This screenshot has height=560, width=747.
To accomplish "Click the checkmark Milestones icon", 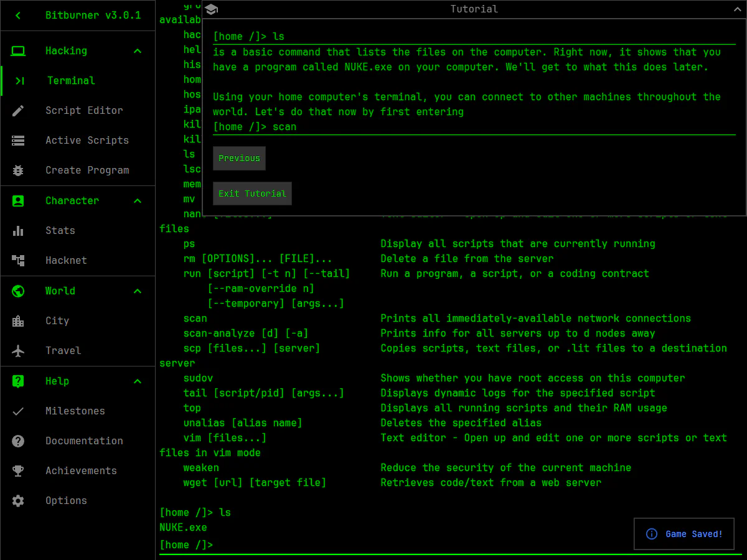I will coord(18,411).
